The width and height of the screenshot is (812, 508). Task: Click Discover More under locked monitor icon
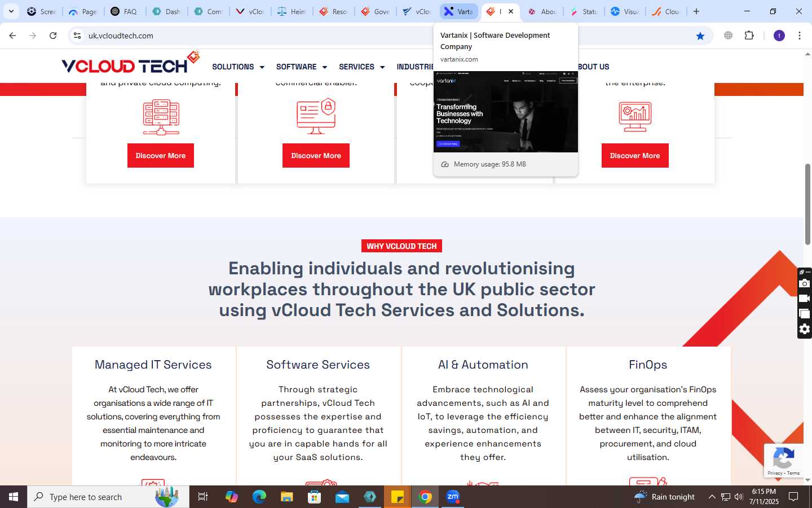(316, 156)
